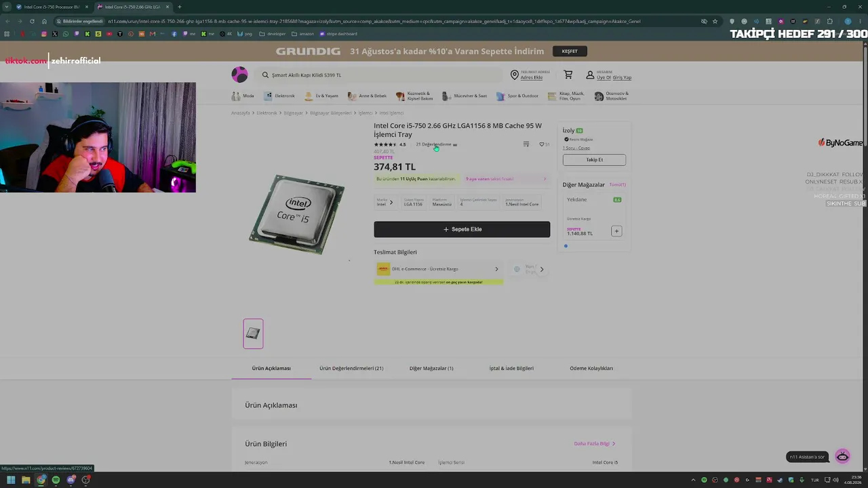Open Instagram bookmark icon
The width and height of the screenshot is (868, 488).
tap(44, 34)
